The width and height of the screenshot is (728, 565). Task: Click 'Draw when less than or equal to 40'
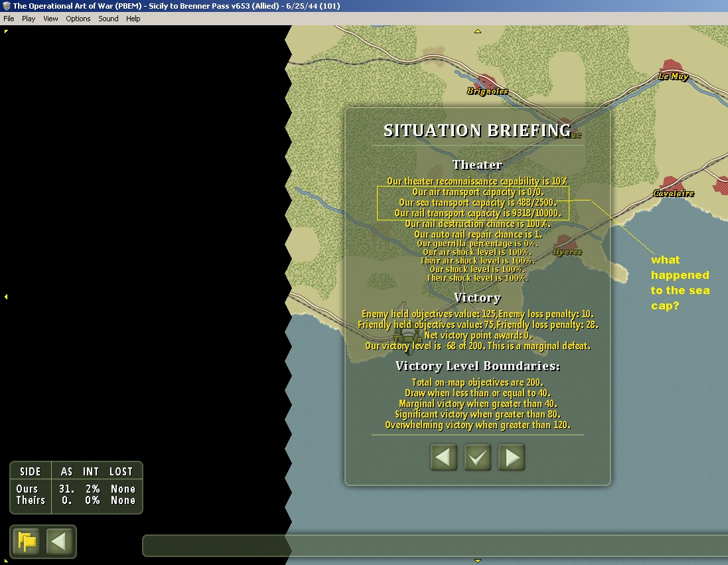tap(477, 393)
